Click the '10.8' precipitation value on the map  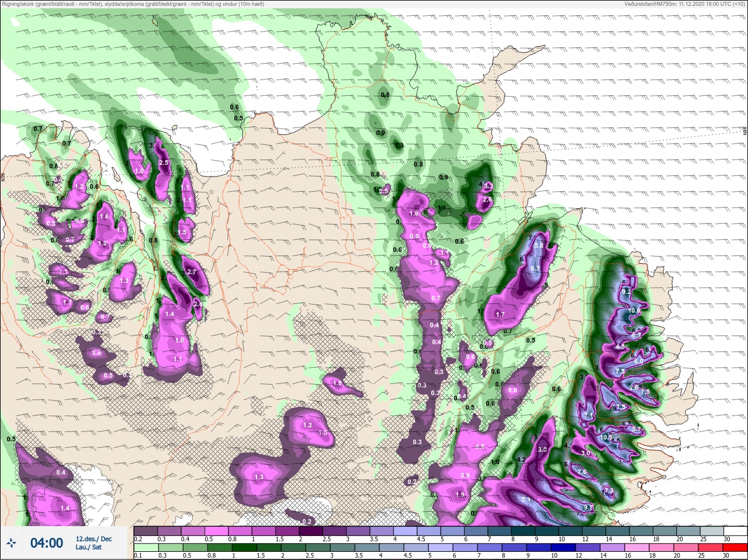(x=635, y=310)
